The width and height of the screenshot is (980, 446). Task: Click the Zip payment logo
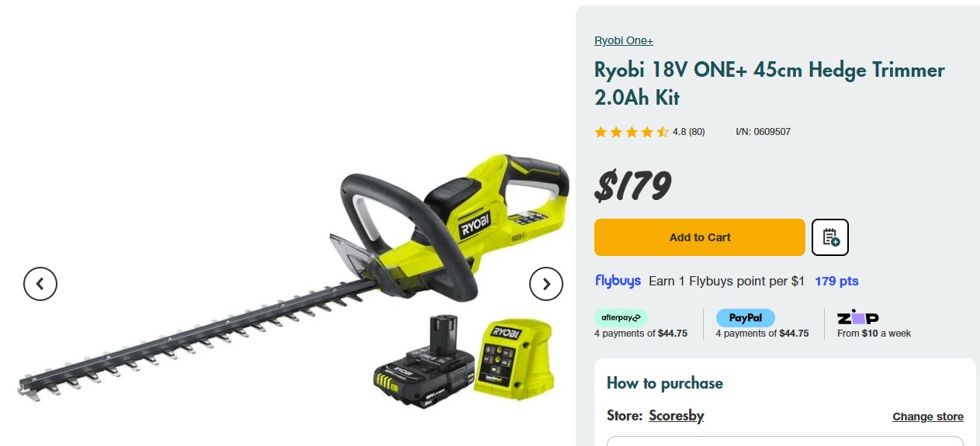click(858, 317)
